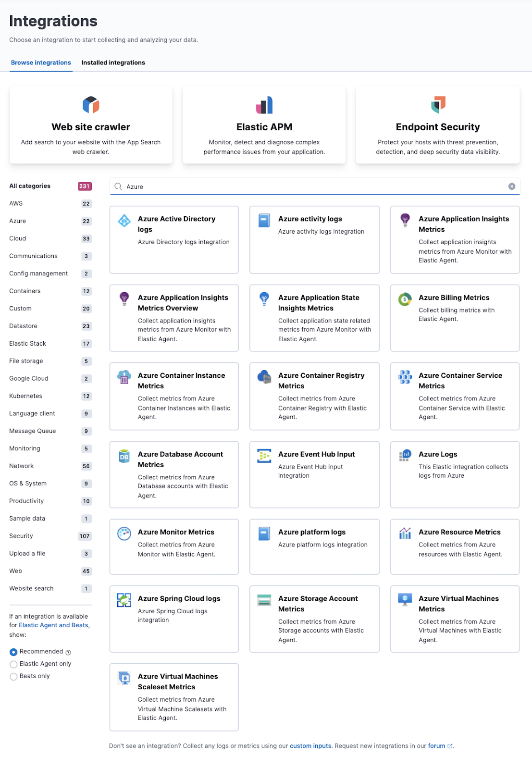This screenshot has width=532, height=769.
Task: Filter by the Sample data category
Action: [x=50, y=519]
